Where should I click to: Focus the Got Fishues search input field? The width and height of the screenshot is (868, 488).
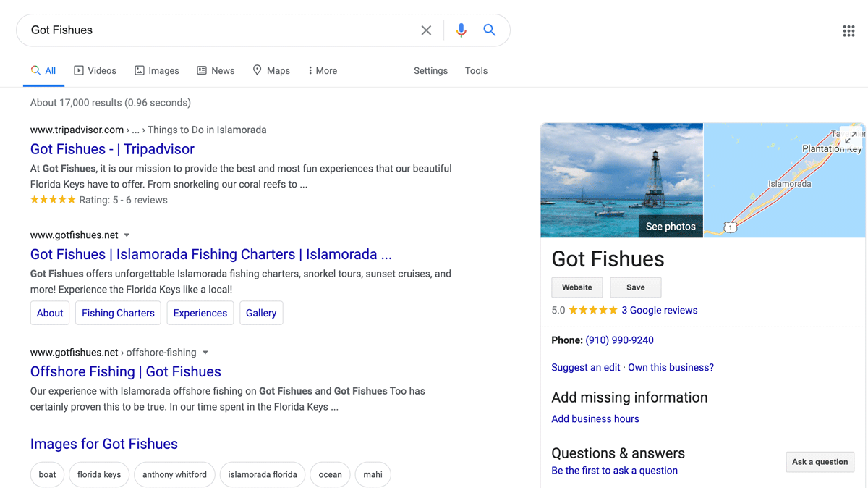(221, 30)
